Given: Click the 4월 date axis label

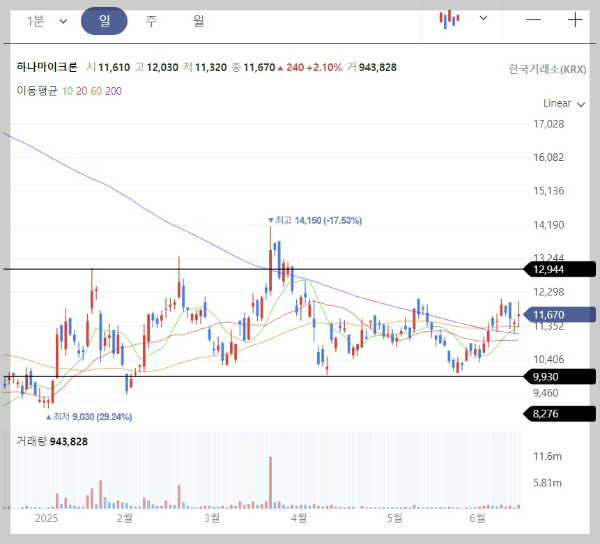Looking at the screenshot, I should [x=299, y=518].
